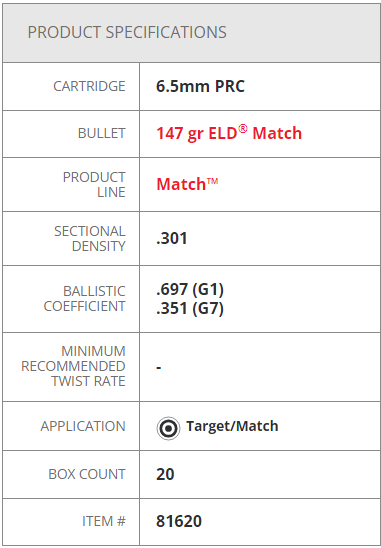This screenshot has width=381, height=548.
Task: Click the APPLICATION row label
Action: 83,426
